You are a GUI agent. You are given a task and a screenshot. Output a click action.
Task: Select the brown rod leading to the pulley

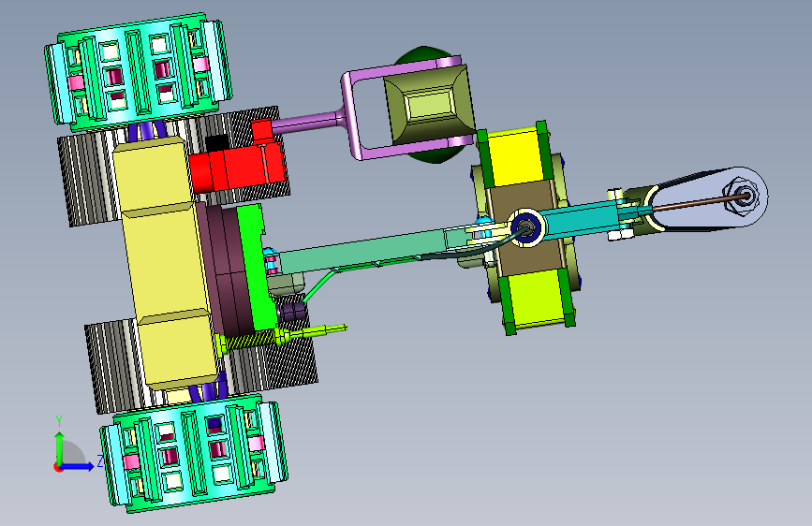click(x=698, y=202)
